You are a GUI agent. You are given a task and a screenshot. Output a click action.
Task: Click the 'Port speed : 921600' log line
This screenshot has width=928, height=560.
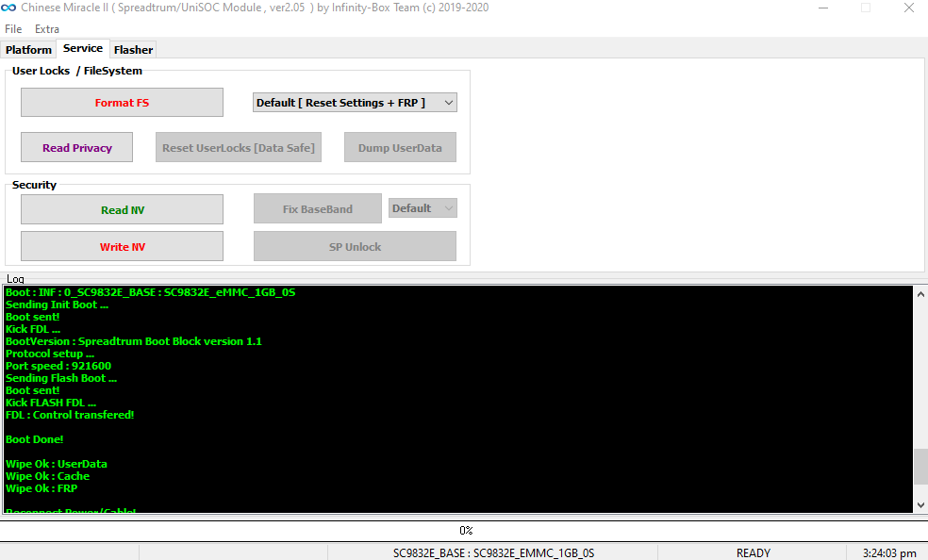click(x=58, y=366)
